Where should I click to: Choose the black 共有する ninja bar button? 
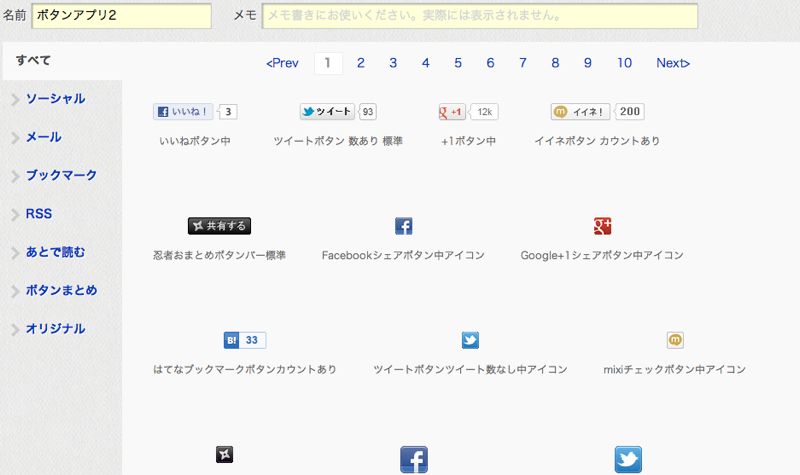coord(219,226)
